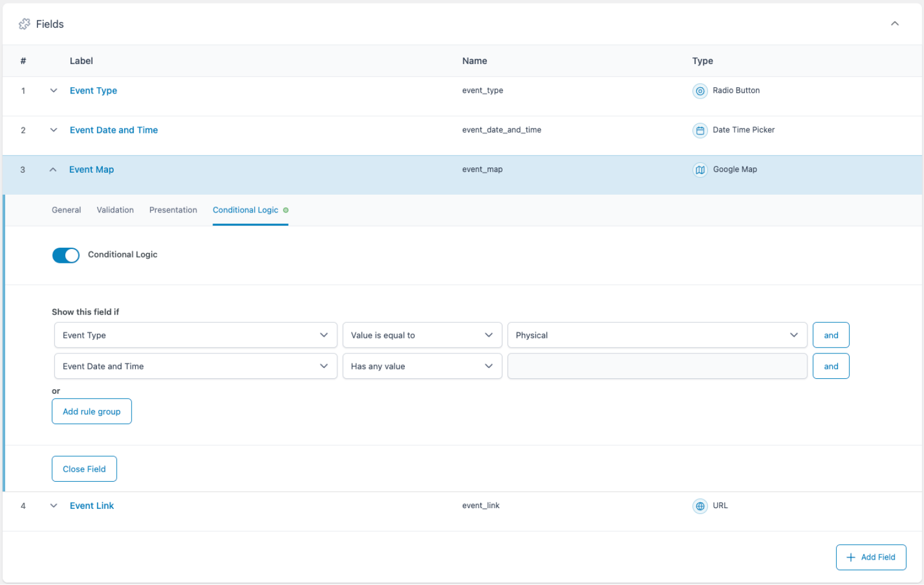The width and height of the screenshot is (924, 585).
Task: Click the Fields puzzle piece icon
Action: [24, 24]
